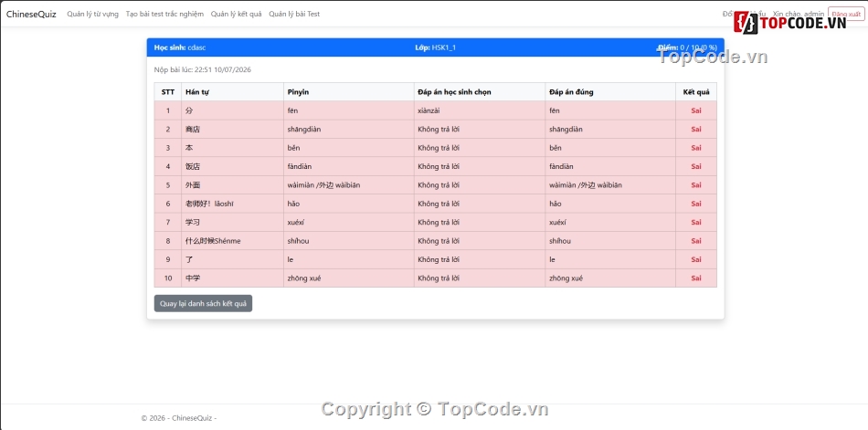Click the Sai result in row 9
The width and height of the screenshot is (868, 430).
pyautogui.click(x=696, y=259)
